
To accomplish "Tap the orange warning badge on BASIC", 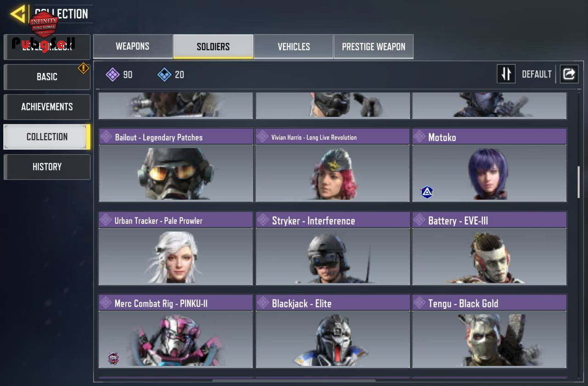I will click(x=83, y=68).
